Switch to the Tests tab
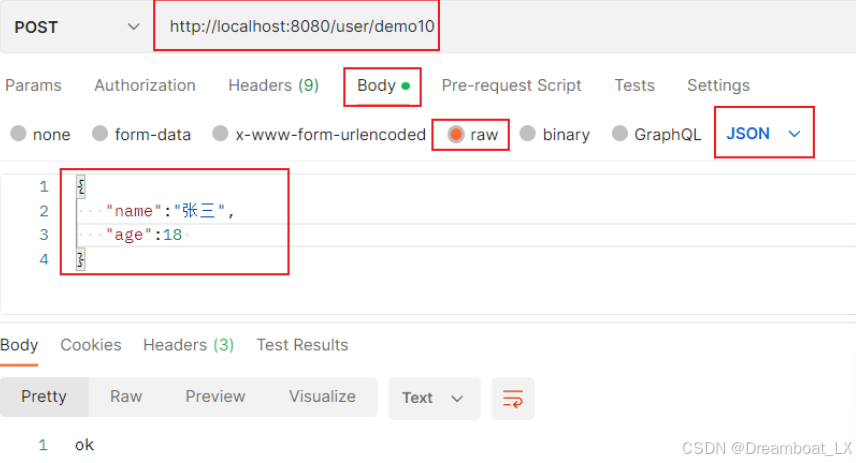The height and width of the screenshot is (463, 856). point(634,86)
